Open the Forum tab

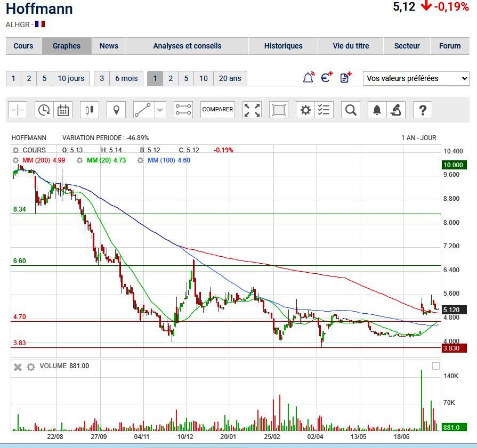tap(450, 46)
